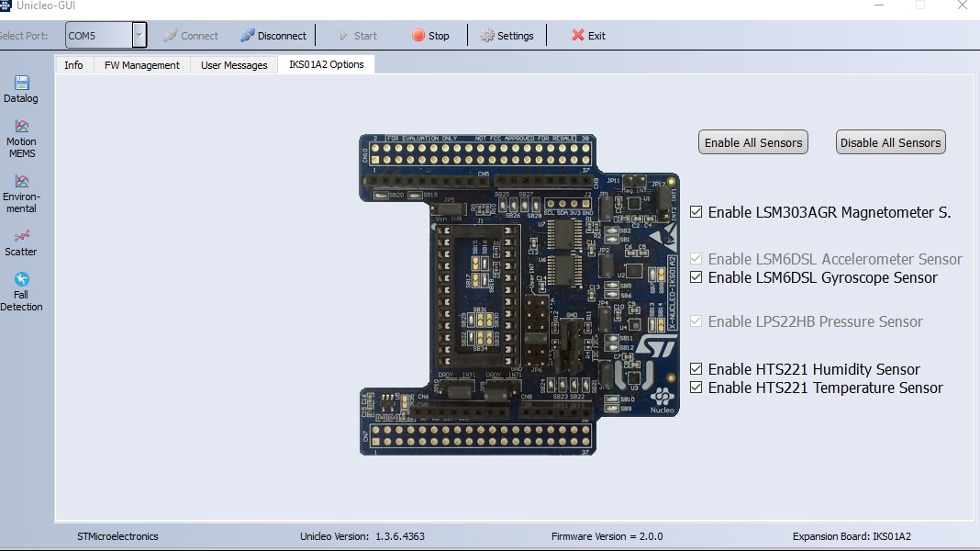980x551 pixels.
Task: Open the Datalog panel icon
Action: point(22,83)
